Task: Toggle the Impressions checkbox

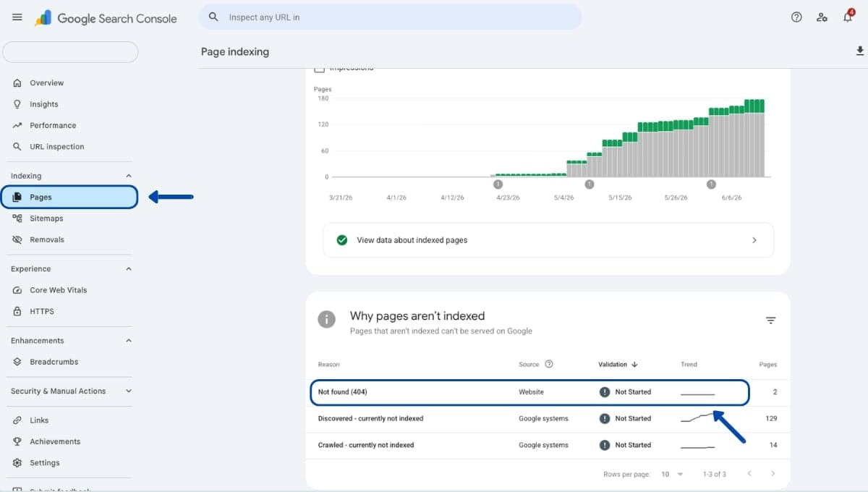Action: point(319,69)
